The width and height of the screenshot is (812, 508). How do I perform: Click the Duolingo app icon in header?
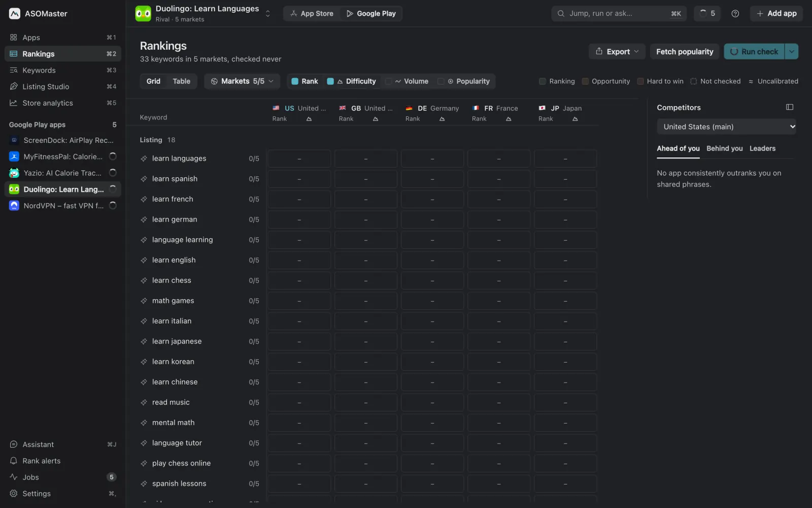[143, 14]
